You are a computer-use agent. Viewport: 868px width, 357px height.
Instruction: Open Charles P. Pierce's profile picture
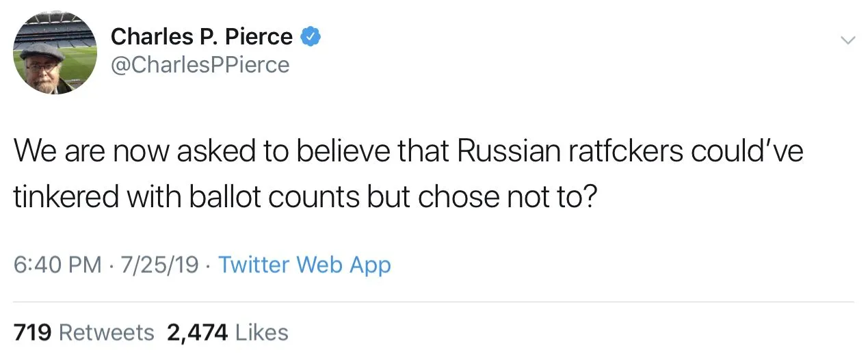pos(55,53)
